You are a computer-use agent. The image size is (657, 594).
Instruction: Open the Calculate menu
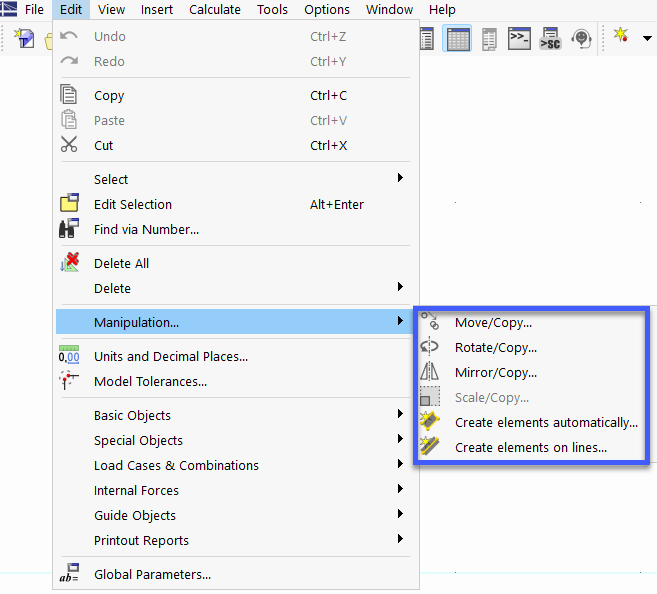(x=215, y=9)
